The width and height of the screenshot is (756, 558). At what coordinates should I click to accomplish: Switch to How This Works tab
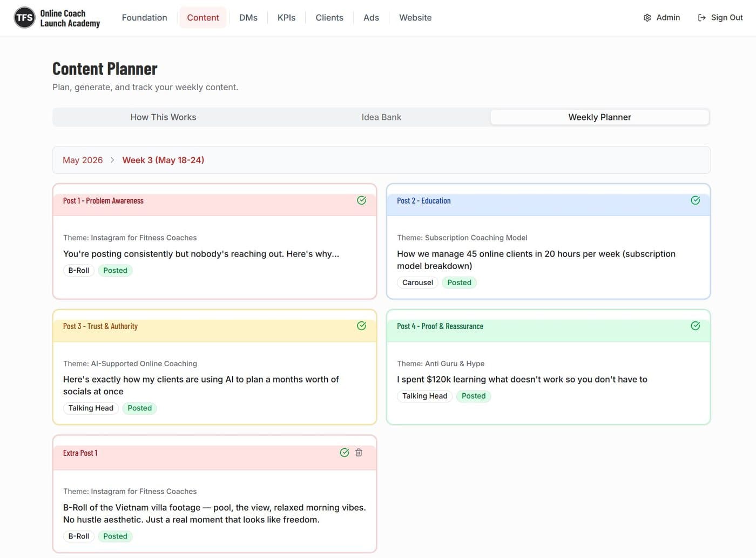(163, 117)
